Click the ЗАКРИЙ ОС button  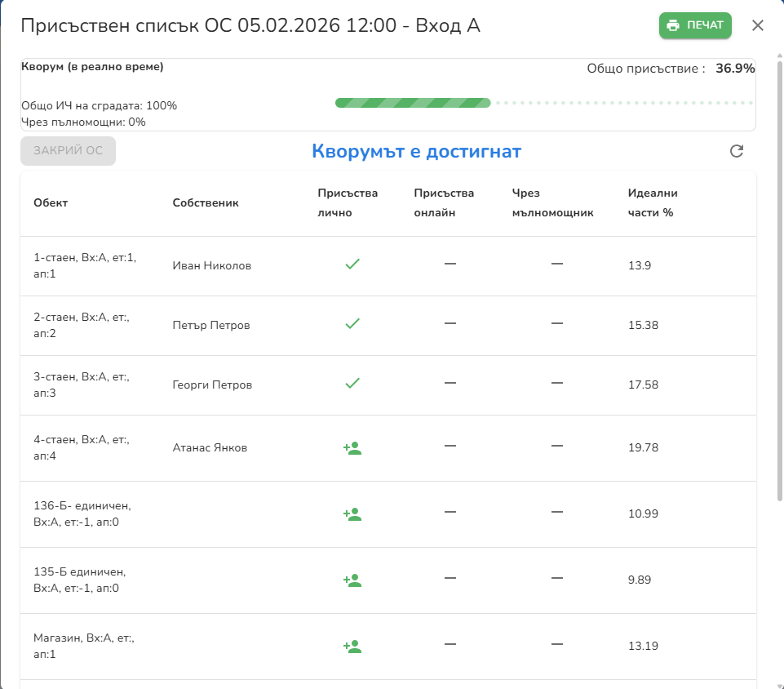(68, 151)
